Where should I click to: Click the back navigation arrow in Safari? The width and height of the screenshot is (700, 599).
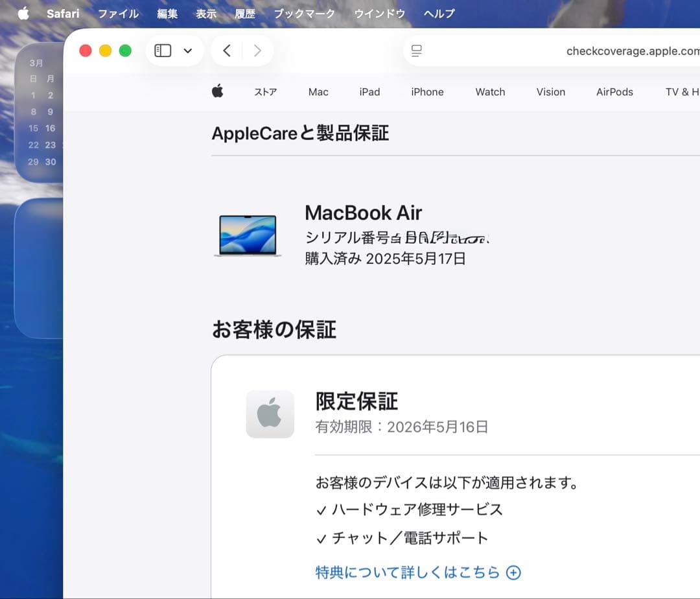[226, 50]
